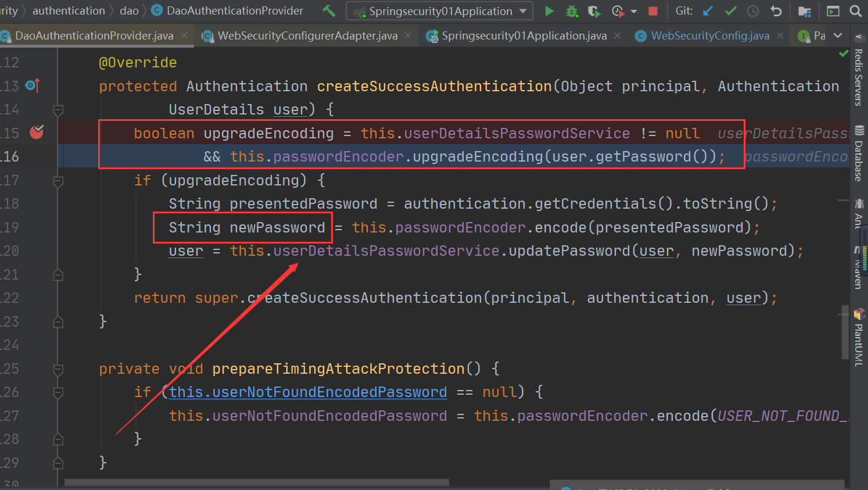The height and width of the screenshot is (490, 868).
Task: Click fold end marker on line 23
Action: tap(58, 321)
